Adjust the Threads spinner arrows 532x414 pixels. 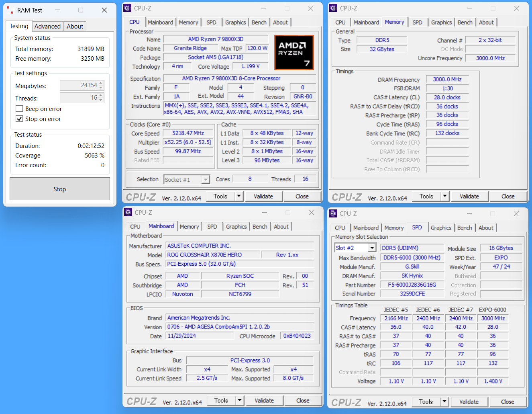coord(101,98)
